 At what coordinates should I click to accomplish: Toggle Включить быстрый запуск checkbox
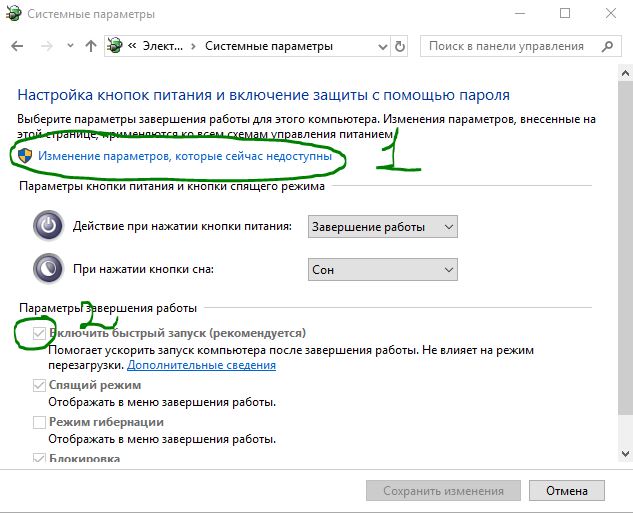click(39, 333)
